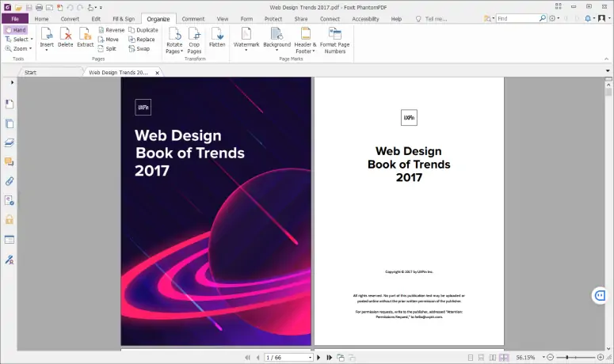Open the Layers panel in sidebar

10,143
